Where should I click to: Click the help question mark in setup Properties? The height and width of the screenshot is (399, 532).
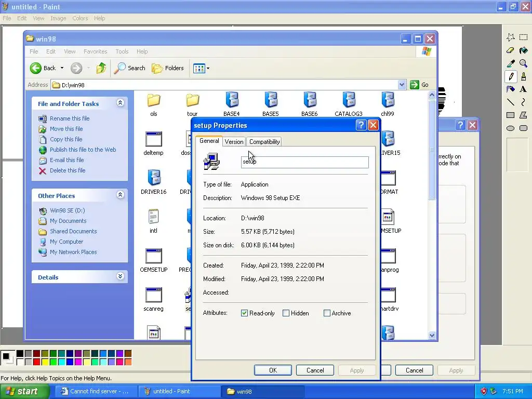(361, 125)
